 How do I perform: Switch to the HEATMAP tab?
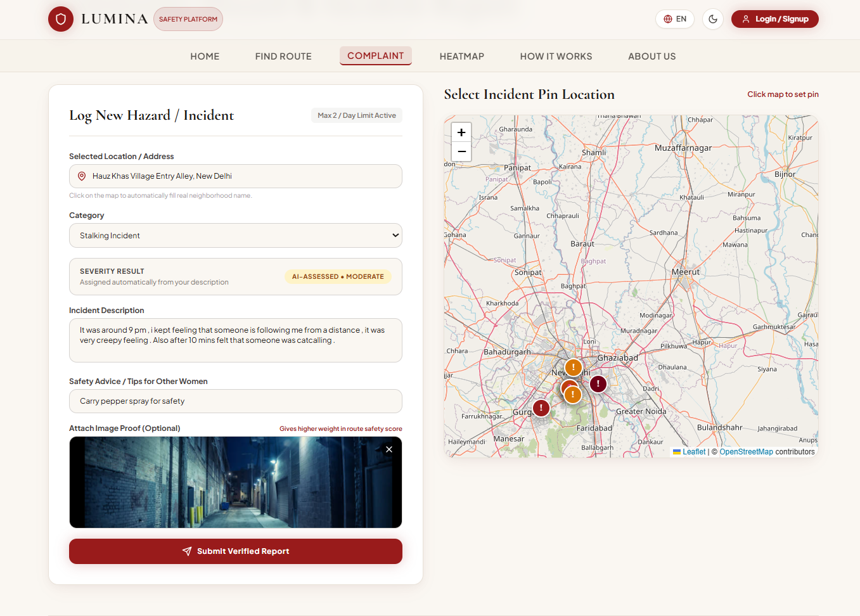pos(462,56)
